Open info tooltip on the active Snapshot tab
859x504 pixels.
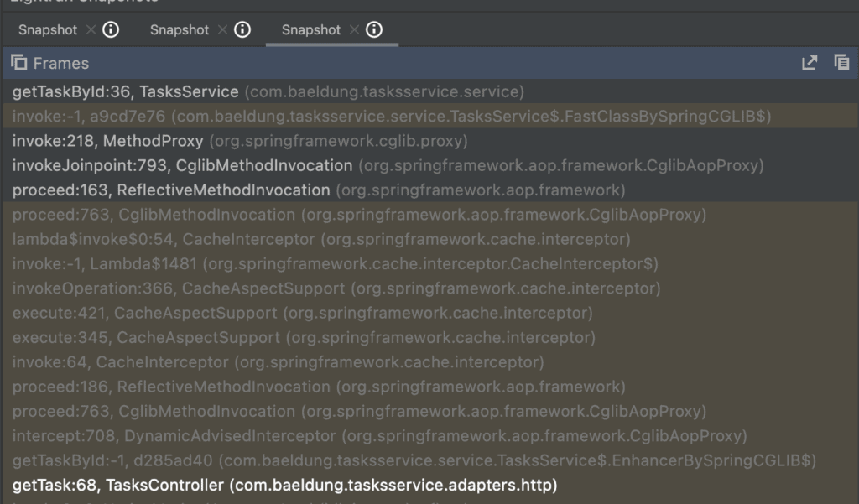point(372,29)
